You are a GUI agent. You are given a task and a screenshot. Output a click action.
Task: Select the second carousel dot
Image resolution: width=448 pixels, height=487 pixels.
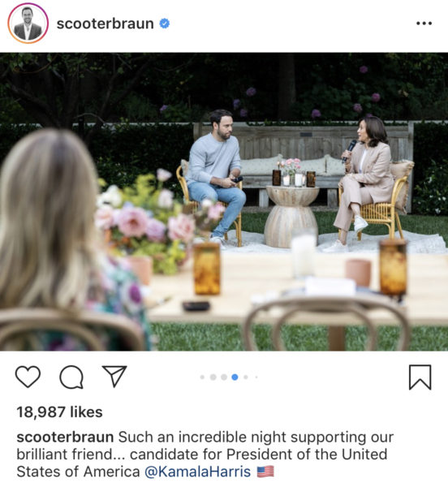click(213, 377)
